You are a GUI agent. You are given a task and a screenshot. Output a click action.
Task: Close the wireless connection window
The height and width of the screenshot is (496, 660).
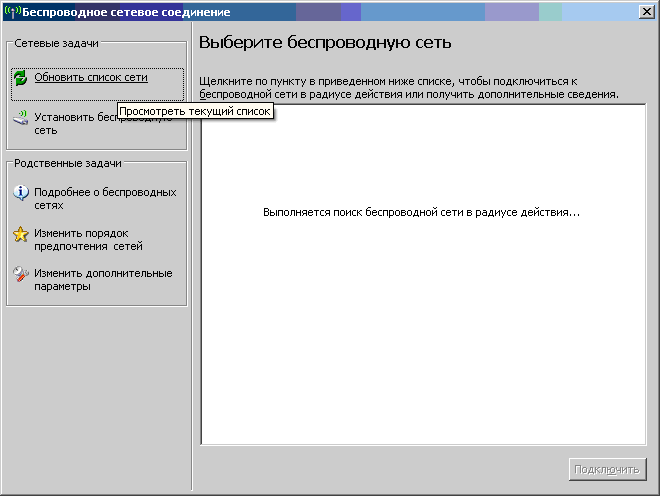click(646, 12)
